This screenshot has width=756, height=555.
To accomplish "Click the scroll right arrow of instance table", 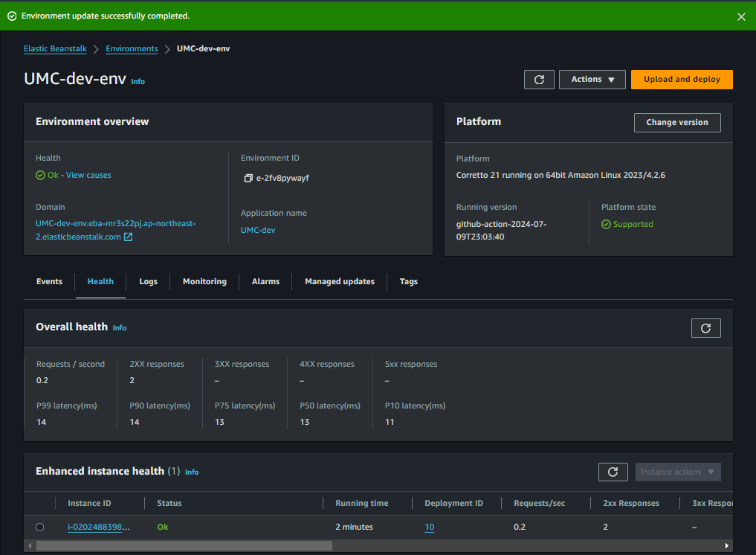I will (x=726, y=546).
